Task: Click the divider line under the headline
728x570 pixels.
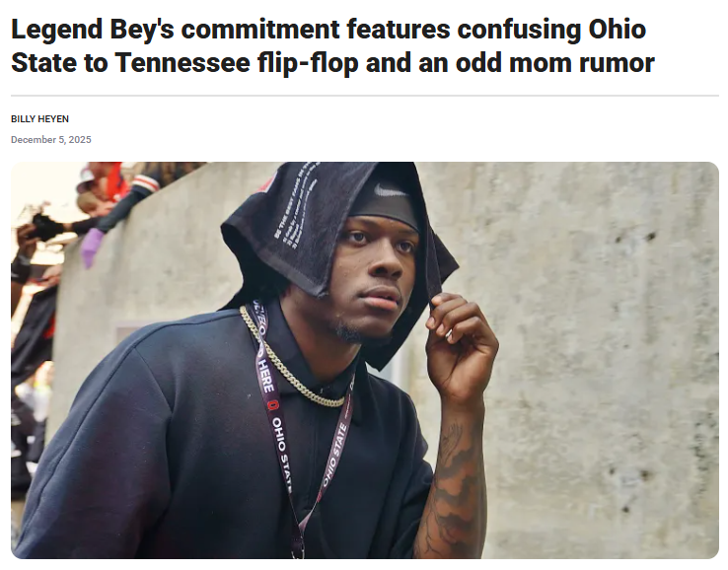Action: [365, 96]
